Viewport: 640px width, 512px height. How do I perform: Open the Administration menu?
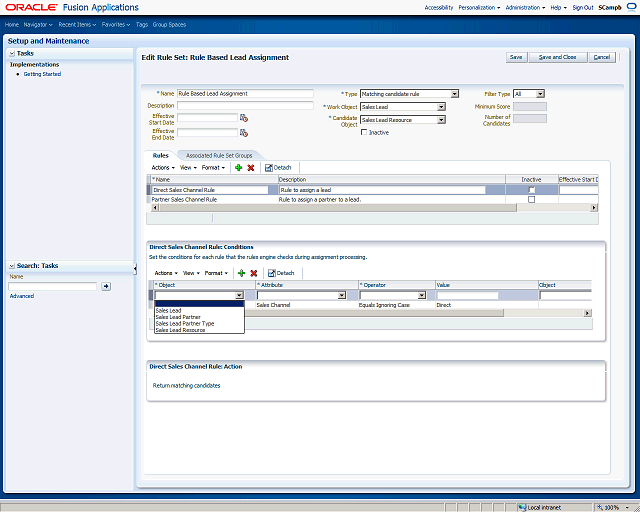(x=525, y=7)
